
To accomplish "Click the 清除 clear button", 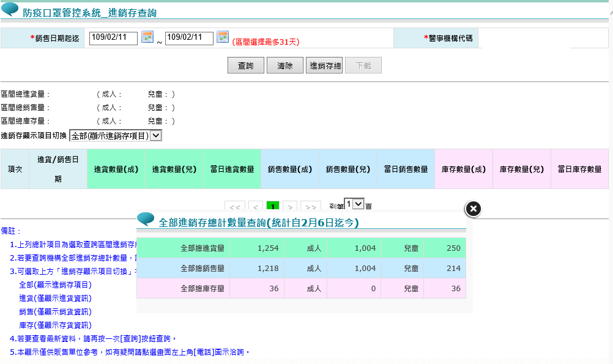I will pyautogui.click(x=285, y=65).
